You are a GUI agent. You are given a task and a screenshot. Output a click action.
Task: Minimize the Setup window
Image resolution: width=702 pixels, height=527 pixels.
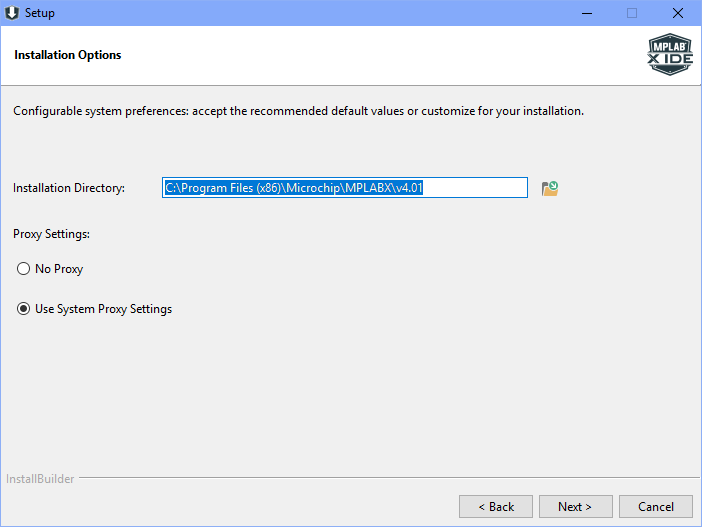click(587, 13)
